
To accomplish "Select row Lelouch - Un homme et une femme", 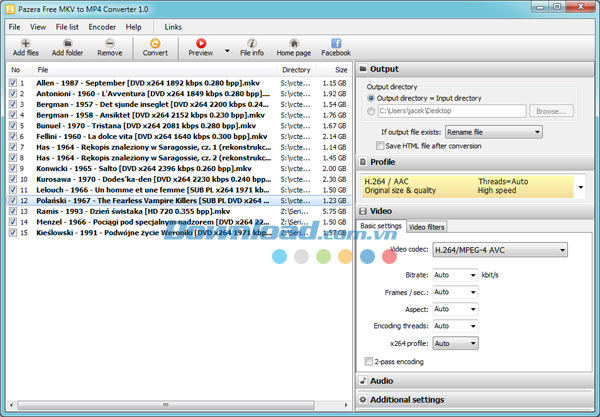I will point(178,190).
